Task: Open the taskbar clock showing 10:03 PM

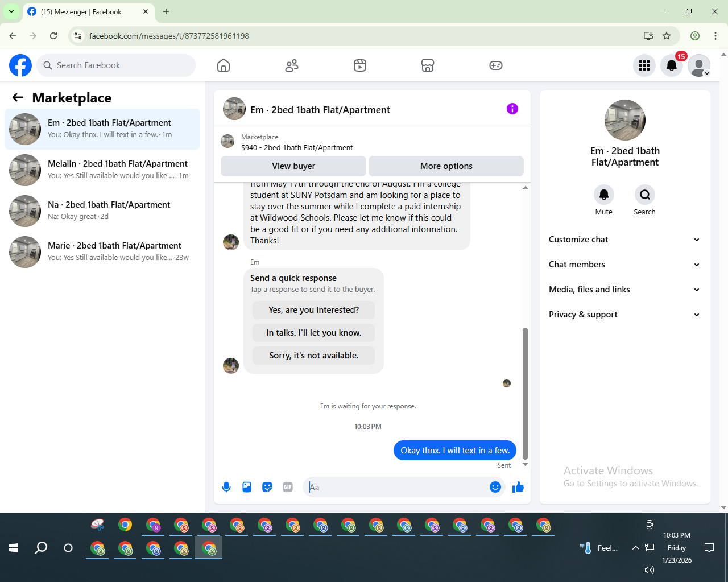Action: (x=677, y=548)
